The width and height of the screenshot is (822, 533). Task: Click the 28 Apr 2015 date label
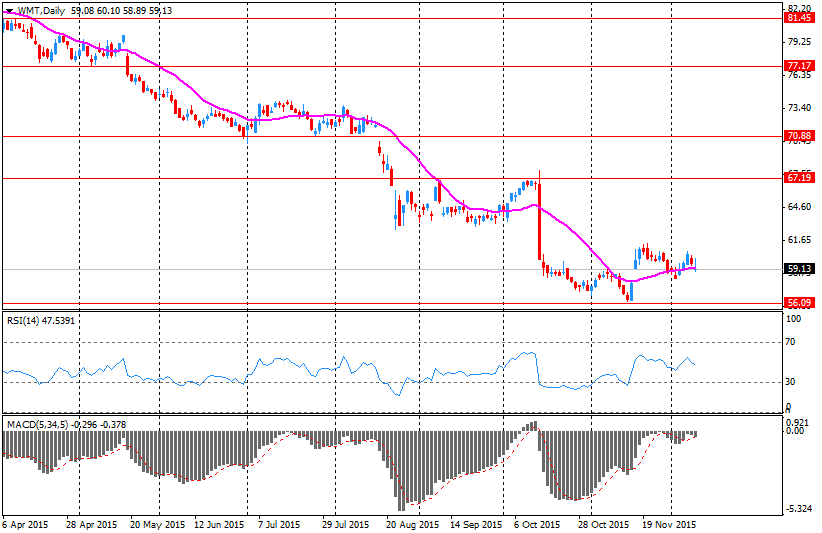(x=92, y=525)
